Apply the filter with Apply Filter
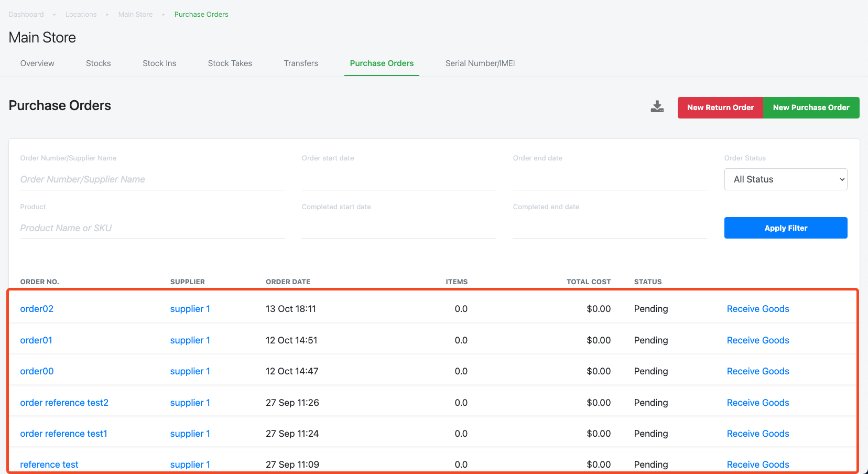 click(x=786, y=228)
